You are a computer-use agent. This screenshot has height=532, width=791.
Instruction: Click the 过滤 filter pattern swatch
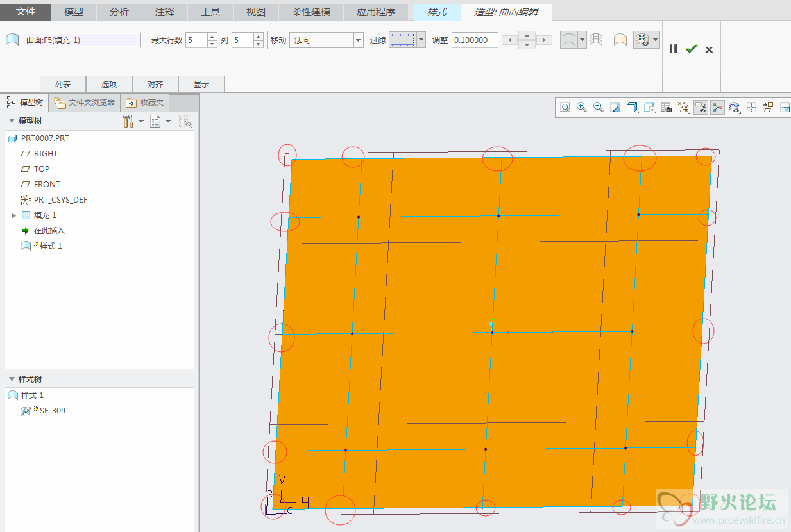point(402,40)
